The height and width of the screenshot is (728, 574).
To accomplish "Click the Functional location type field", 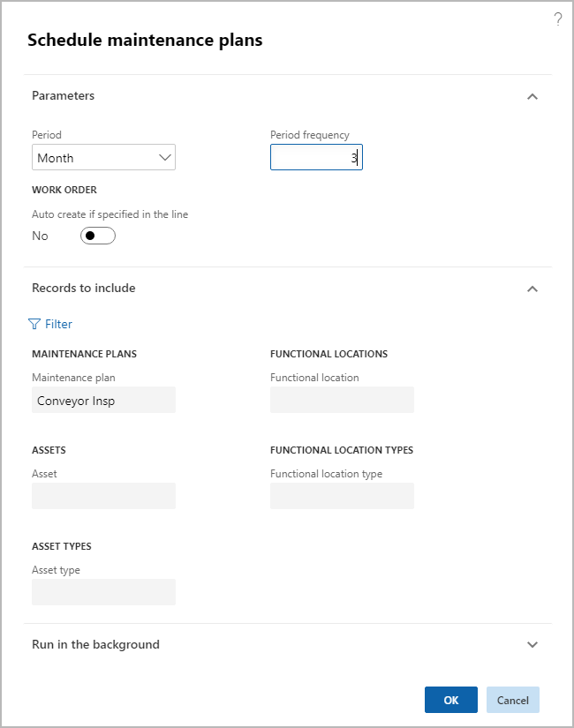I will pos(342,496).
